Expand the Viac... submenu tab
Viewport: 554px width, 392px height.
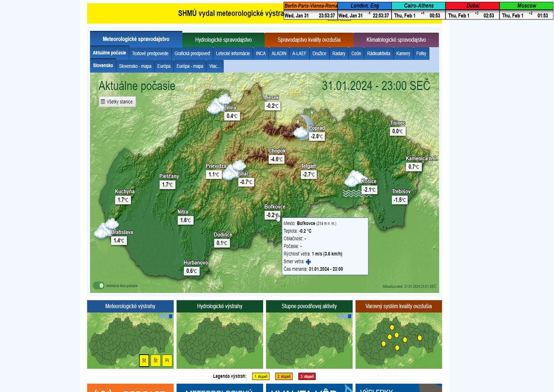pos(215,66)
